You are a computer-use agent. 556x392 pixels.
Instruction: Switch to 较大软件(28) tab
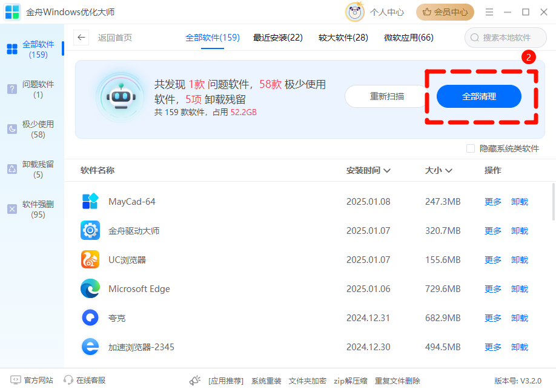coord(343,38)
